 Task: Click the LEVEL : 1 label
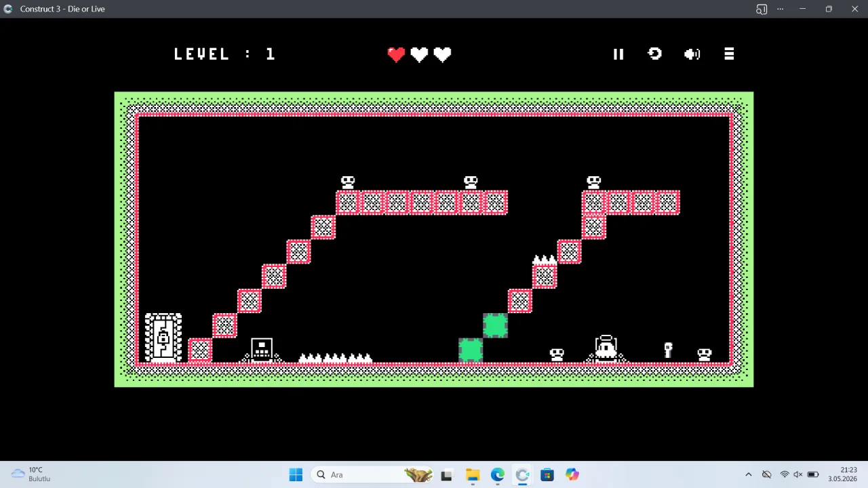(x=224, y=54)
